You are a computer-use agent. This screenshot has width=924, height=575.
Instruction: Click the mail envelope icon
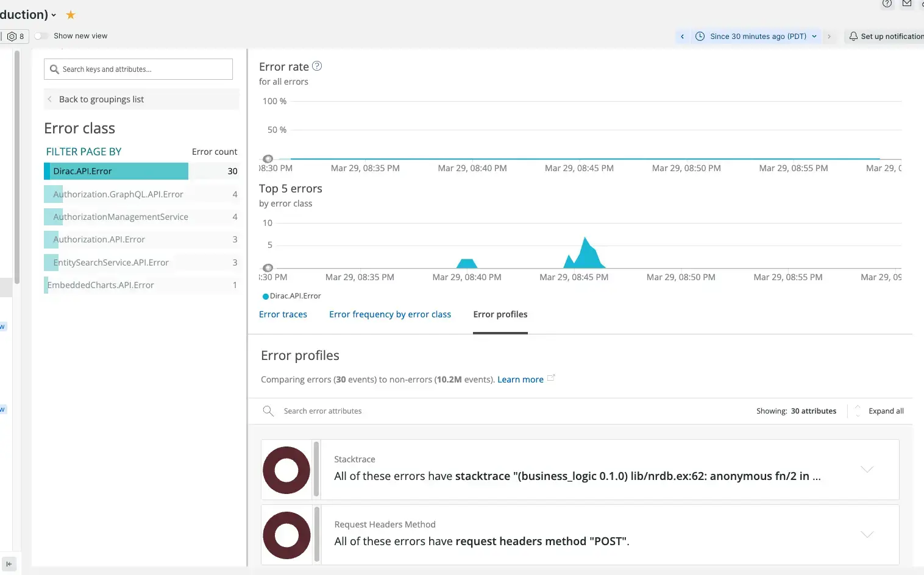(x=907, y=4)
